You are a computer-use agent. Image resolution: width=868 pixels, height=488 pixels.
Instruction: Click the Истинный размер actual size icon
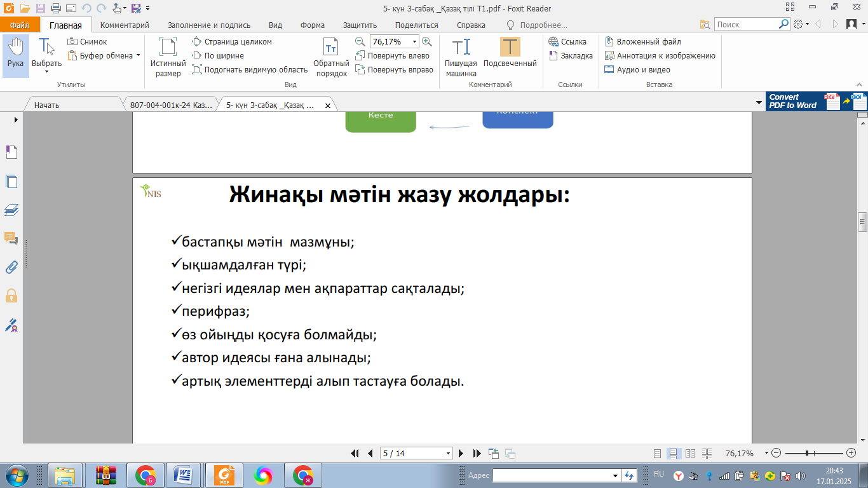[168, 55]
